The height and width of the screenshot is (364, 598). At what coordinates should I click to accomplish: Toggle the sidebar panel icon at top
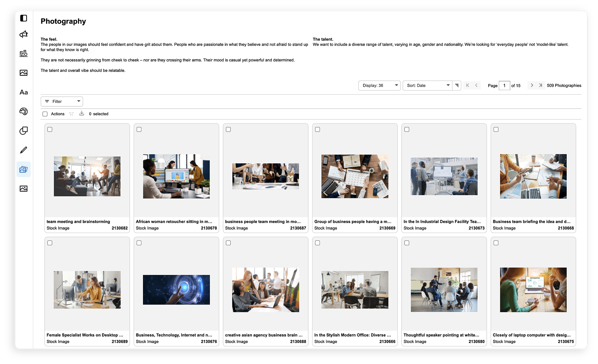coord(24,18)
